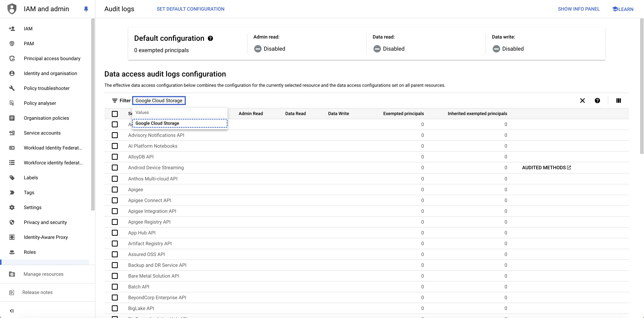The image size is (644, 318).
Task: Click the Organisation policies list icon
Action: 12,118
